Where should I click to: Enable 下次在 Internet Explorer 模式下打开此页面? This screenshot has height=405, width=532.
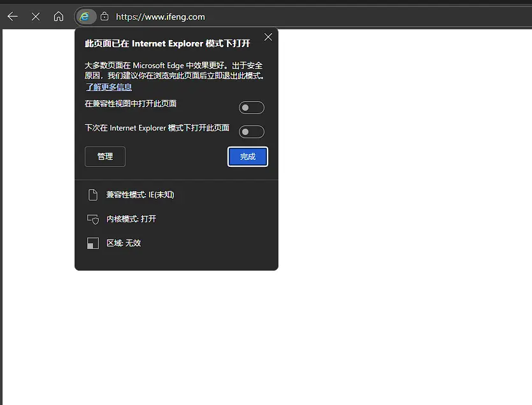251,131
